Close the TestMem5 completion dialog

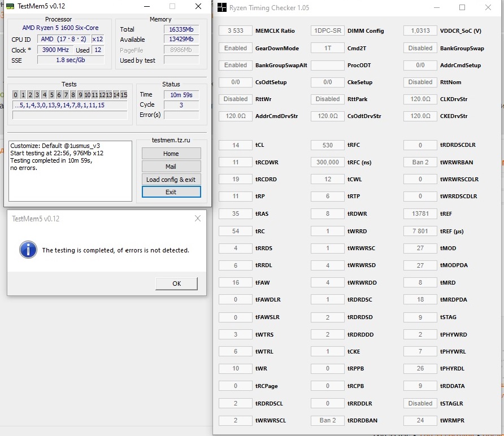point(197,219)
